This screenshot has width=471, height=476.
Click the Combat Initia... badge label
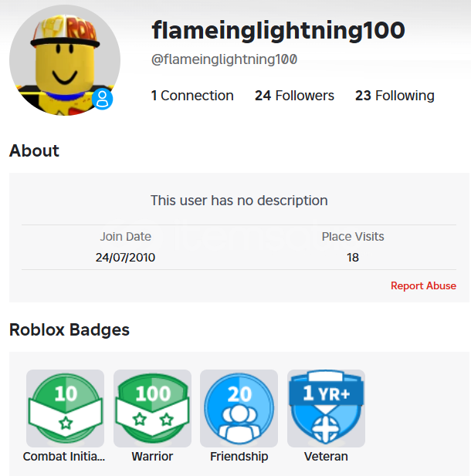[64, 457]
